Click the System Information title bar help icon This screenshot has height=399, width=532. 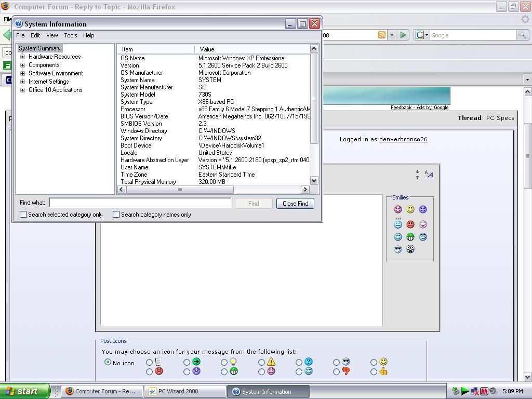19,24
